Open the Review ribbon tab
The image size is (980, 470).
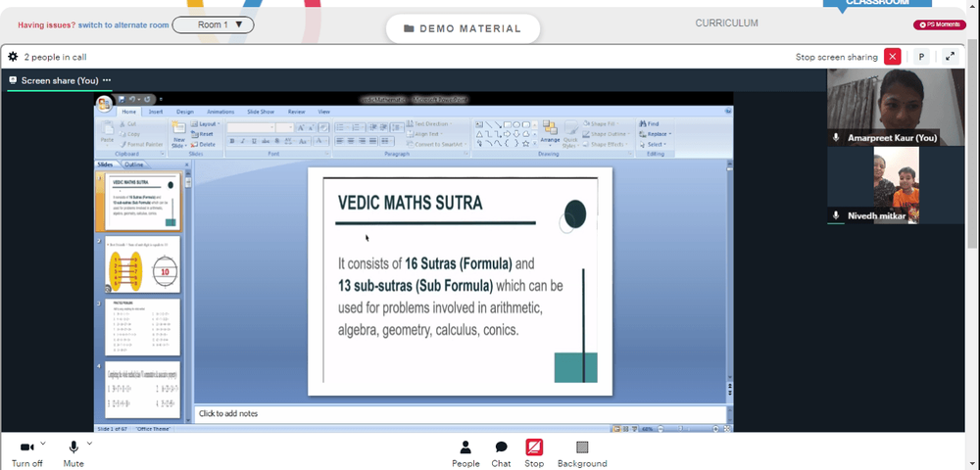click(x=296, y=112)
